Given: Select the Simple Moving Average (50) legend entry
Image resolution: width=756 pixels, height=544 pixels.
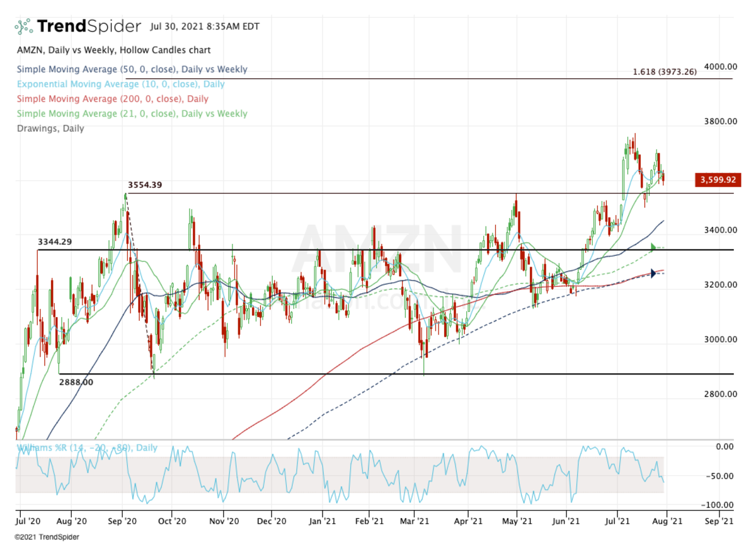Looking at the screenshot, I should (132, 69).
